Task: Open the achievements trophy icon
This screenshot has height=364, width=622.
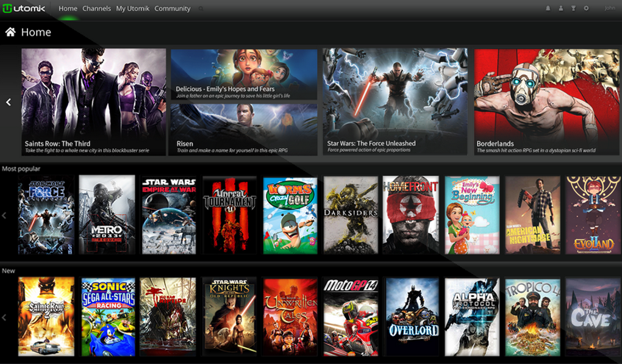Action: click(x=573, y=9)
